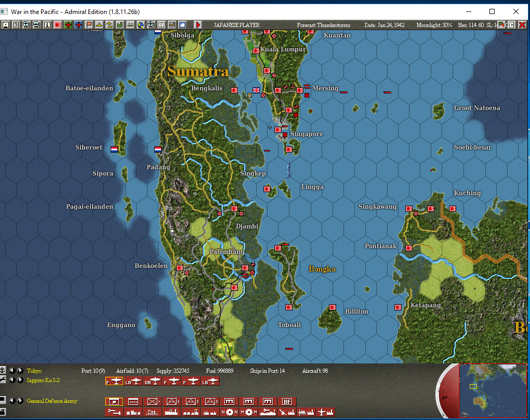Click the wrench resource icon in industry row
530x420 pixels.
[x=114, y=412]
